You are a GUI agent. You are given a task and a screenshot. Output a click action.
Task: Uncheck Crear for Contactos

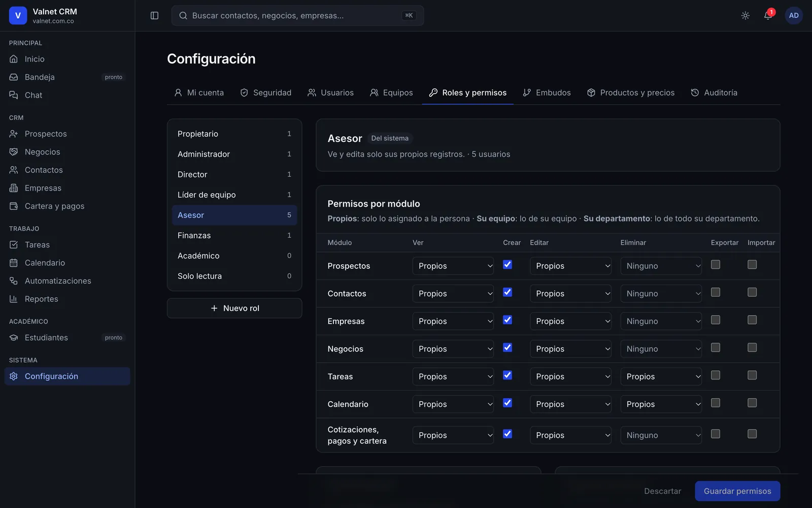pyautogui.click(x=507, y=292)
